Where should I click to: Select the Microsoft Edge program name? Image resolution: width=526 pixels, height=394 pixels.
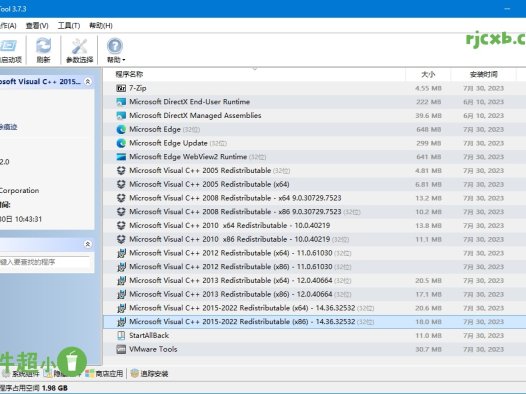pyautogui.click(x=155, y=129)
